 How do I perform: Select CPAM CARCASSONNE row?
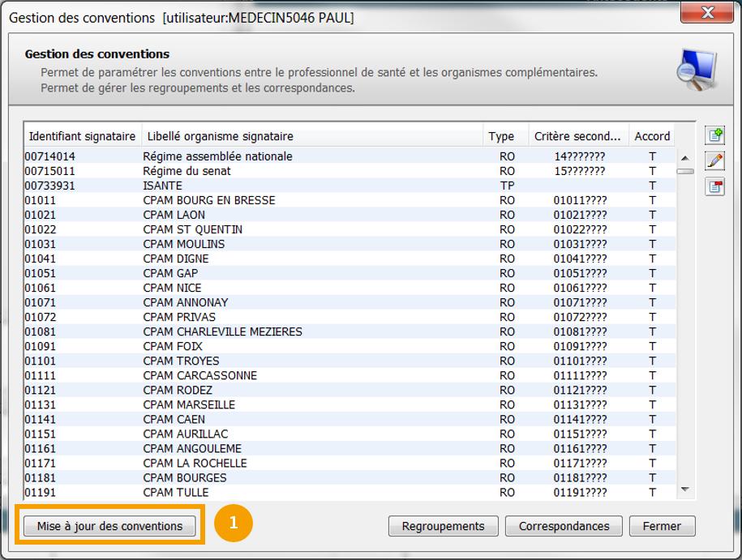(350, 375)
